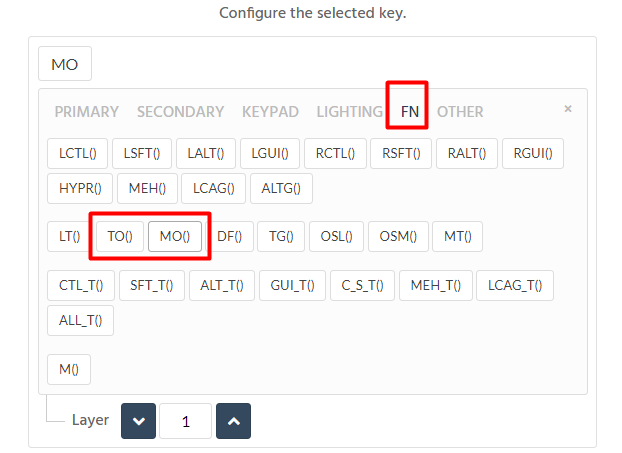Select the OSL() one-shot layer key
Screen dimensions: 622x453
pos(336,236)
